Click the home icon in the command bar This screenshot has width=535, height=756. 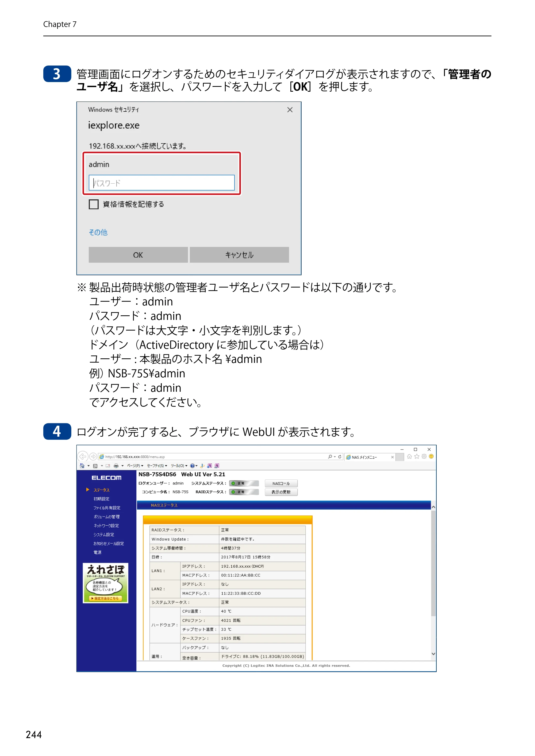[82, 466]
